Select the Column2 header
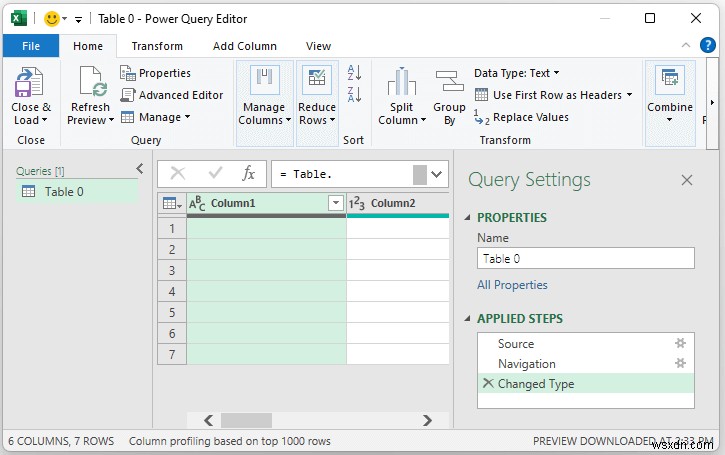The width and height of the screenshot is (725, 455). click(x=398, y=203)
